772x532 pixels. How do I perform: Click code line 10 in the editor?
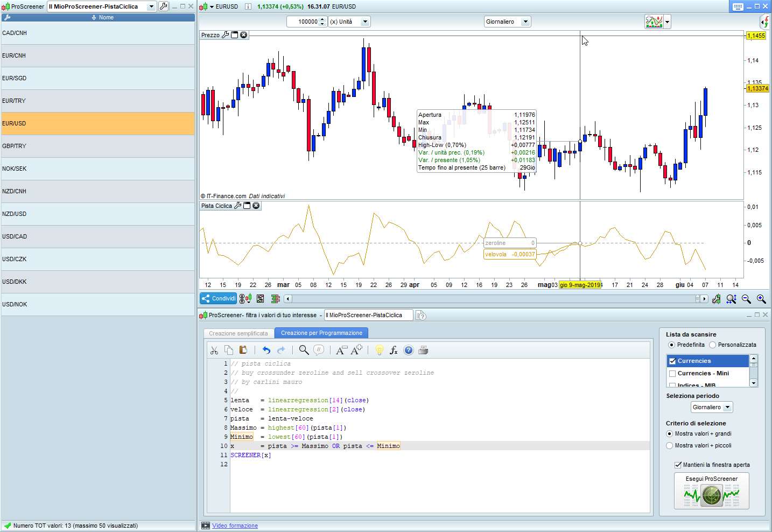[x=439, y=446]
